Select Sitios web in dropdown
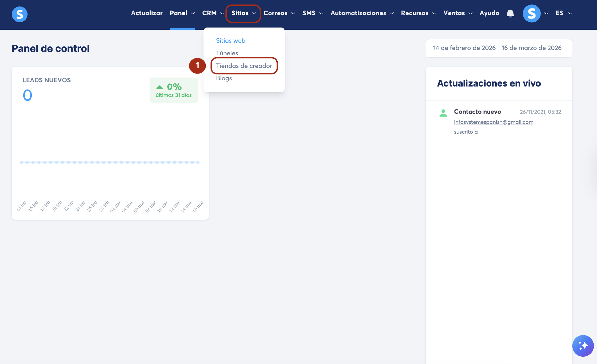Viewport: 597px width, 364px height. click(230, 40)
